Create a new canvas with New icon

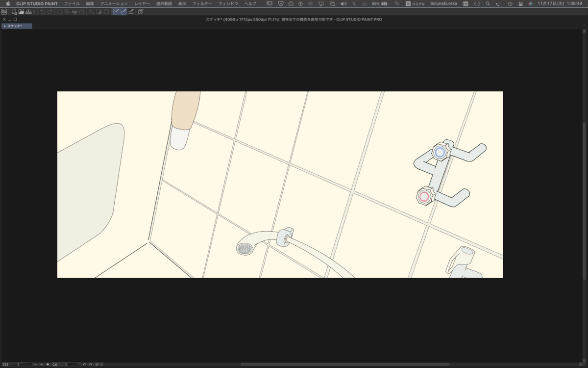[14, 12]
